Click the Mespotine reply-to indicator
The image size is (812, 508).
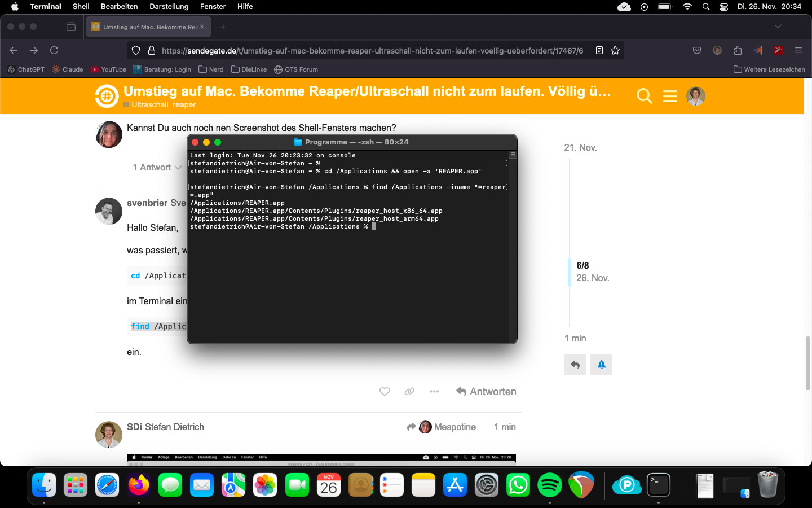point(442,427)
